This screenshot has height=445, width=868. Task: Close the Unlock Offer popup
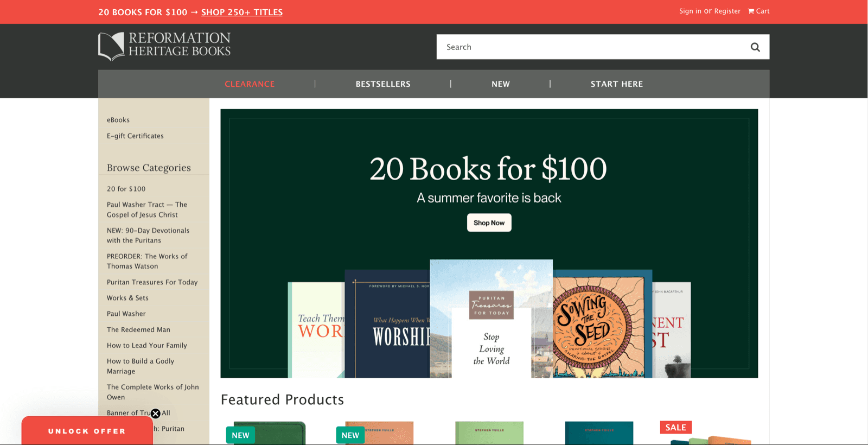[156, 414]
